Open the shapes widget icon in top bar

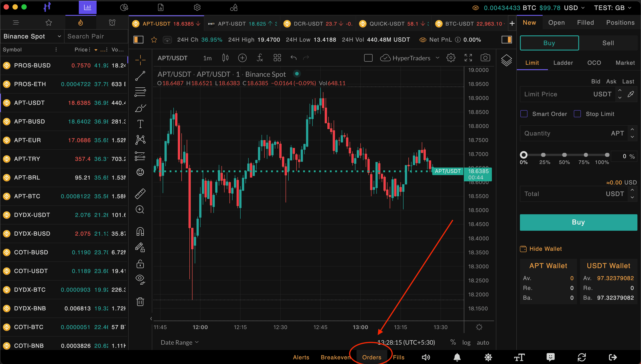(x=234, y=8)
